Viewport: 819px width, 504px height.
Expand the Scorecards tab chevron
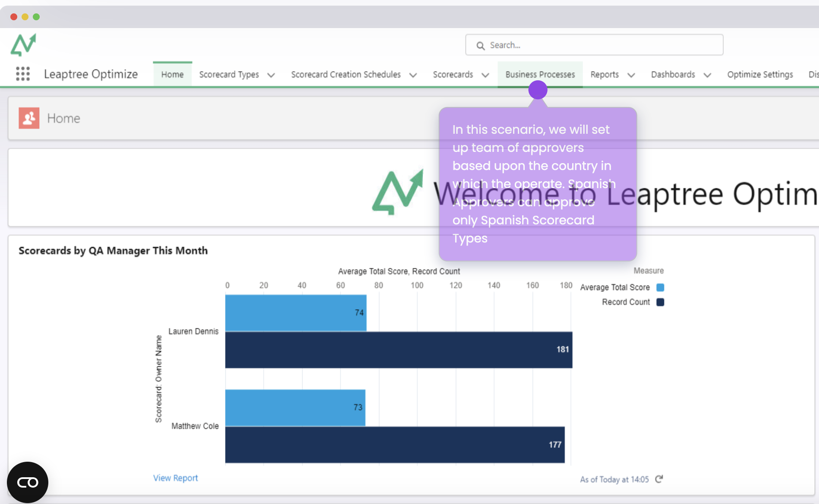485,75
